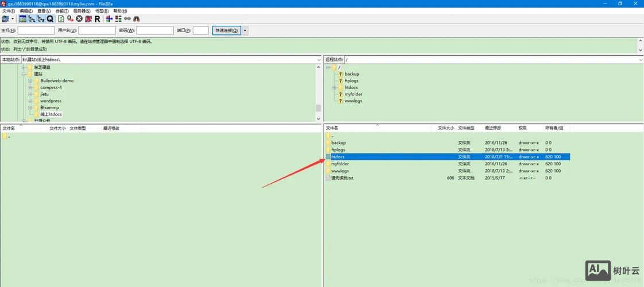Open the remote site path dropdown
644x287 pixels.
click(x=641, y=60)
